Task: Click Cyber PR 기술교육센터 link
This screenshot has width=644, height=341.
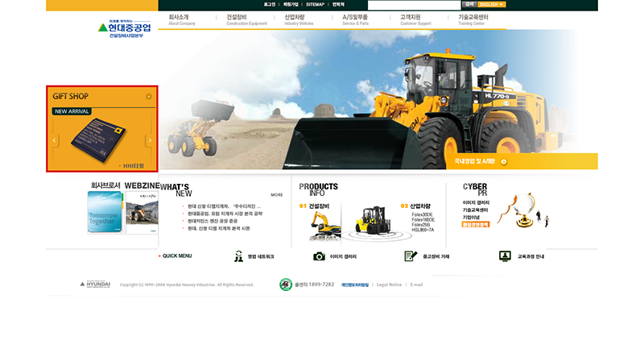Action: click(475, 210)
